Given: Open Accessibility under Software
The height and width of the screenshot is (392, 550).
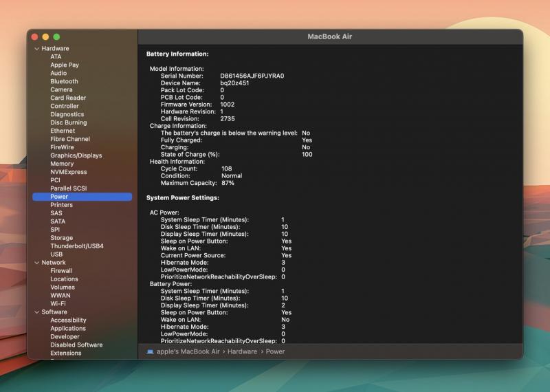Looking at the screenshot, I should point(68,320).
